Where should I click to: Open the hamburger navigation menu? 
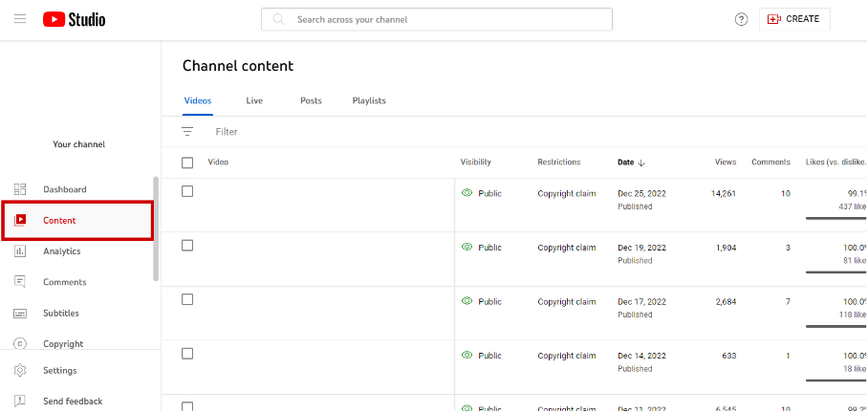tap(20, 19)
